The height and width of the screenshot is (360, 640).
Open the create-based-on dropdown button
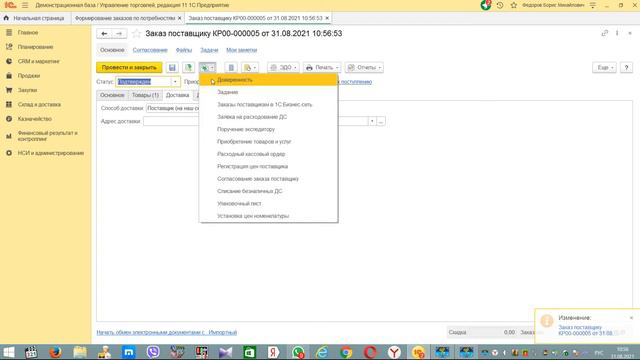click(x=207, y=67)
